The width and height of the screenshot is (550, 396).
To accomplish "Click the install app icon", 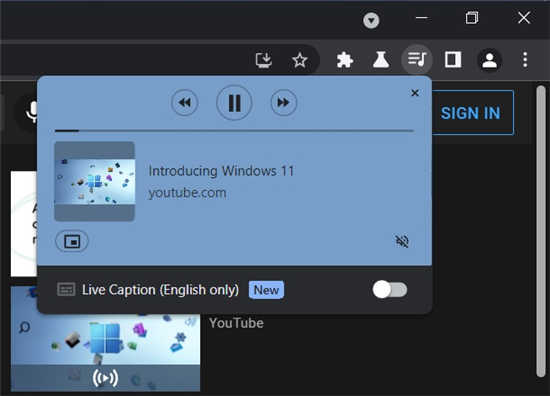I will (263, 60).
